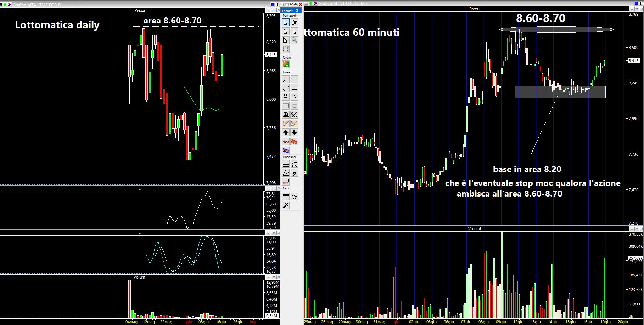
Task: Select the parallel horizontal lines tool
Action: click(x=295, y=88)
